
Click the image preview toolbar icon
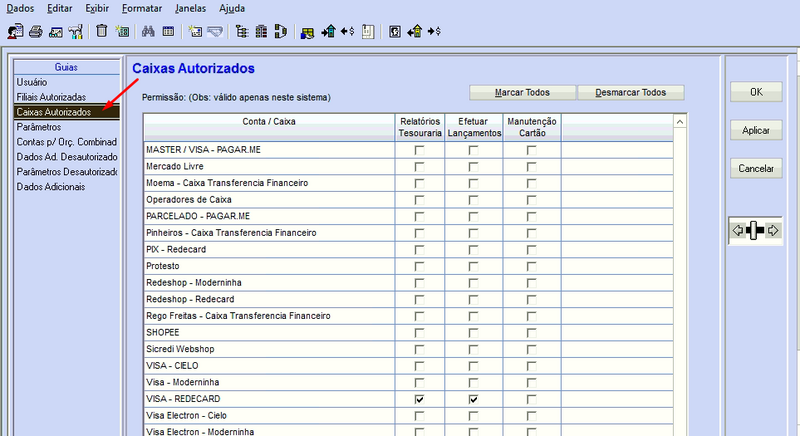56,32
